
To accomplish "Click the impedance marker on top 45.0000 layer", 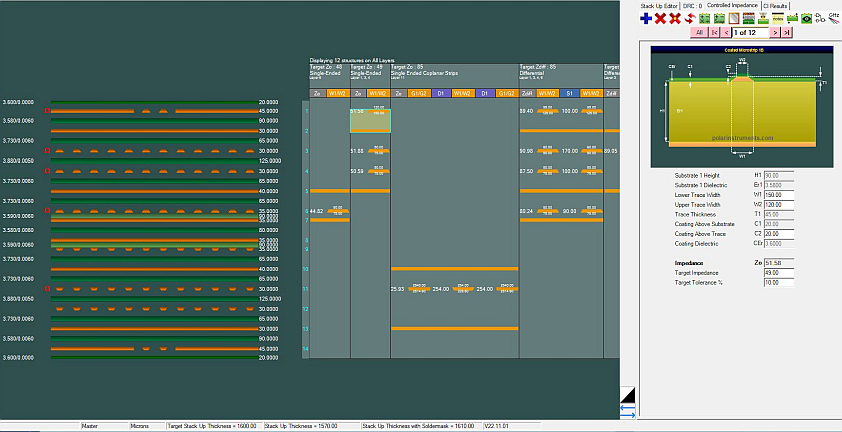I will [x=47, y=111].
